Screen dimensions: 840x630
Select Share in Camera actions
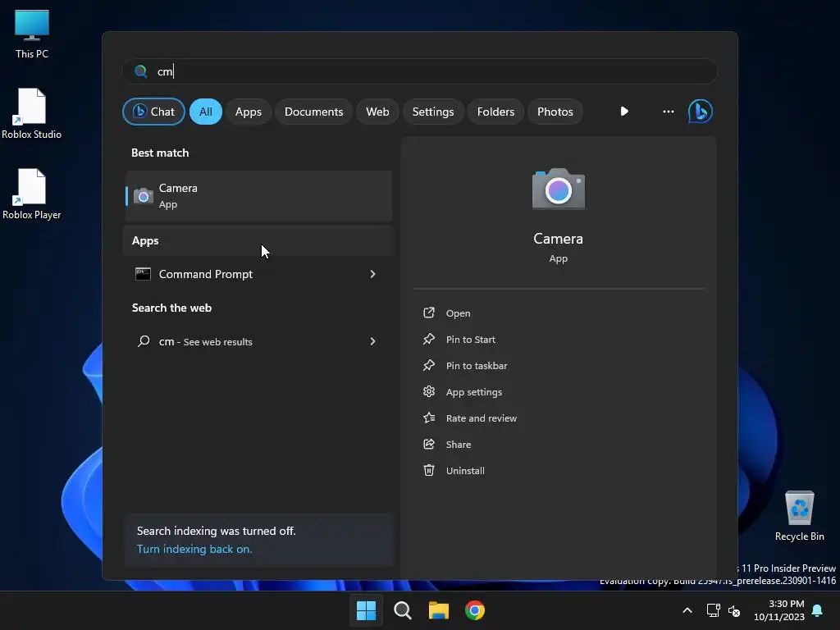pos(458,444)
